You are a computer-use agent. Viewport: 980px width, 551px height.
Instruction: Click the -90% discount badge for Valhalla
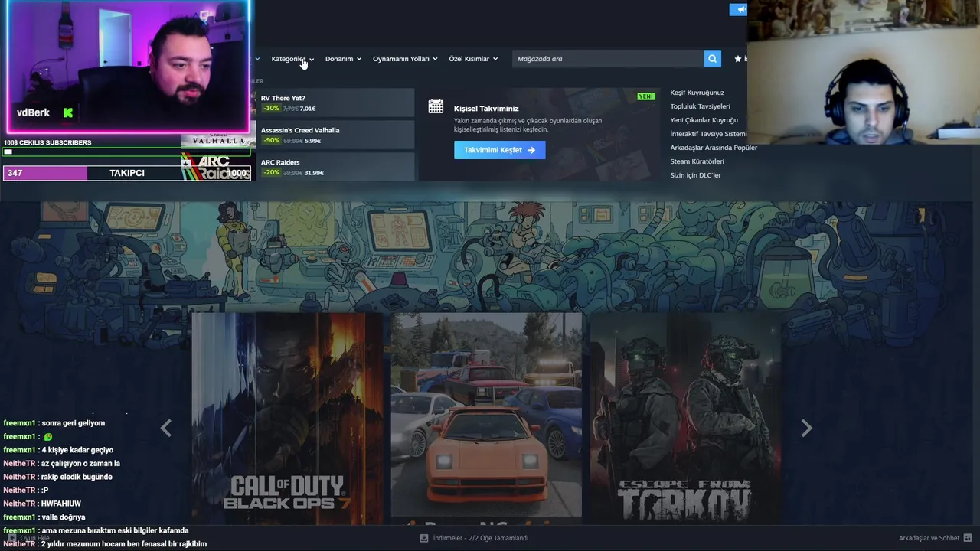coord(271,141)
